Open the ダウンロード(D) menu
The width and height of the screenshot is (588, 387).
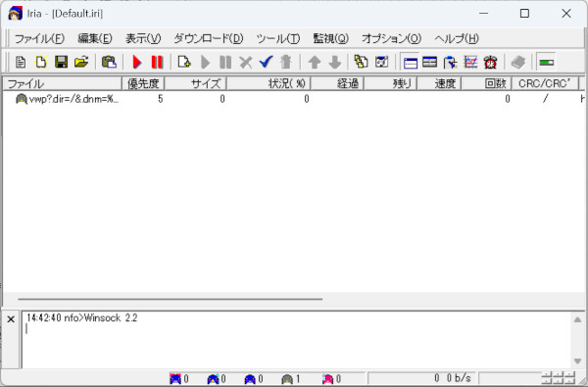pyautogui.click(x=209, y=38)
